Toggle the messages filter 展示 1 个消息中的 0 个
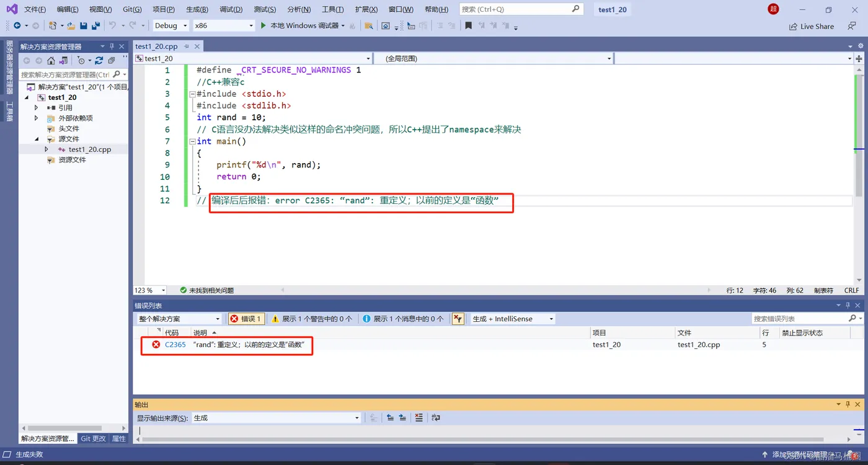 click(x=403, y=319)
